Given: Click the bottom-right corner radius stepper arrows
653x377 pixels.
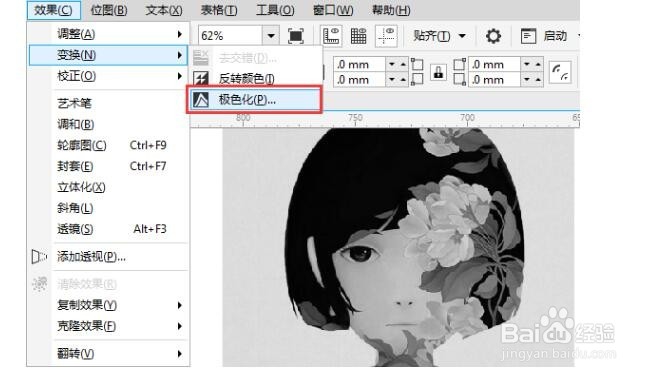Looking at the screenshot, I should tap(532, 80).
